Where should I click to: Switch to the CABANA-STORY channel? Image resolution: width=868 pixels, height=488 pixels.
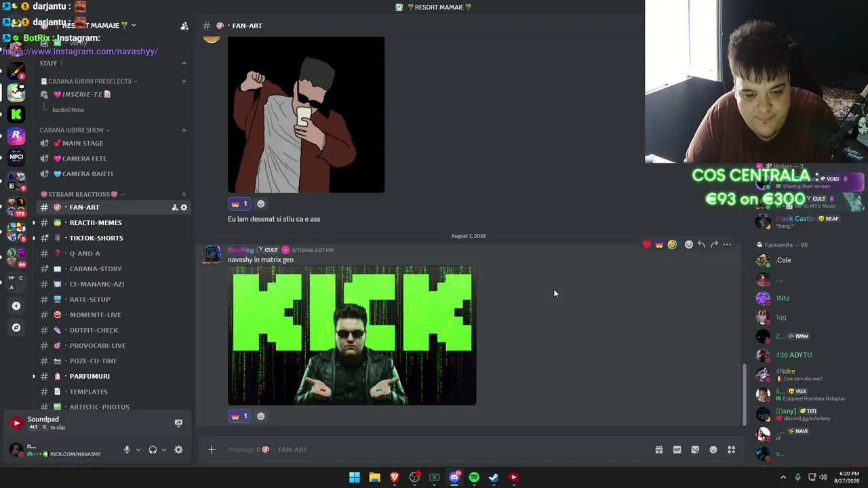tap(113, 269)
